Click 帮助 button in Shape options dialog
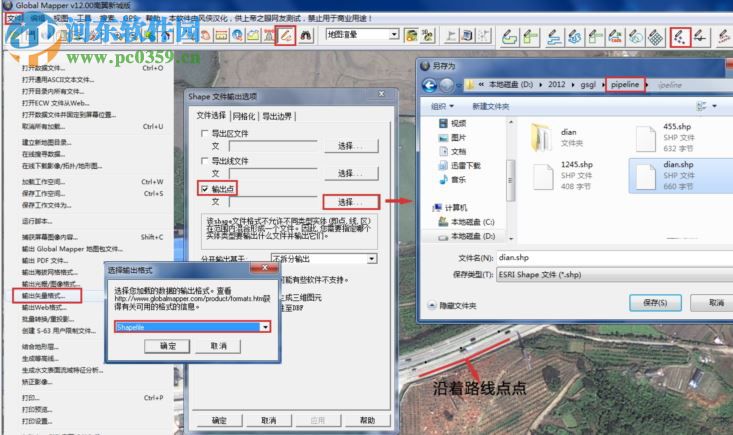The image size is (733, 435). tap(367, 421)
